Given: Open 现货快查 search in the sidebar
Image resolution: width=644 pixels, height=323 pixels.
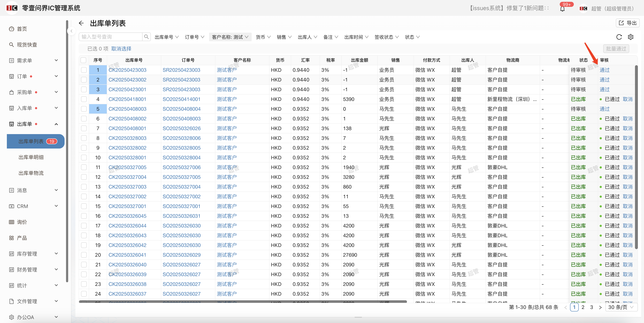Looking at the screenshot, I should (27, 45).
